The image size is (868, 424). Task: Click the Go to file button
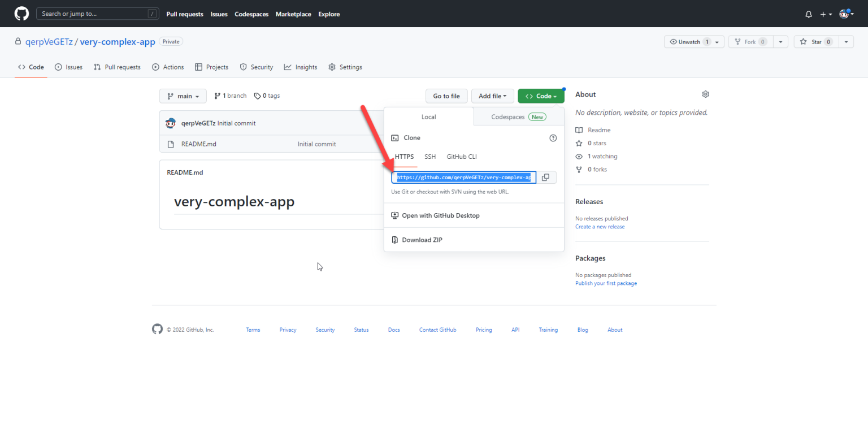(446, 96)
